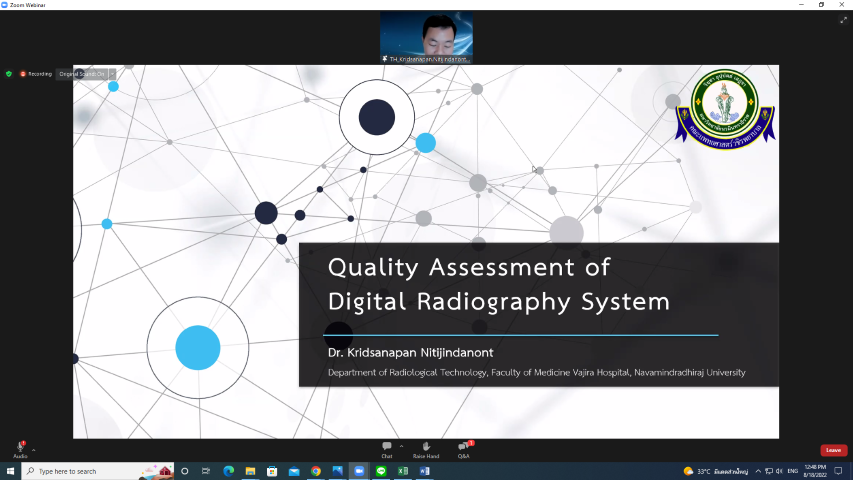The width and height of the screenshot is (853, 480).
Task: Open LINE app from taskbar
Action: click(x=381, y=471)
